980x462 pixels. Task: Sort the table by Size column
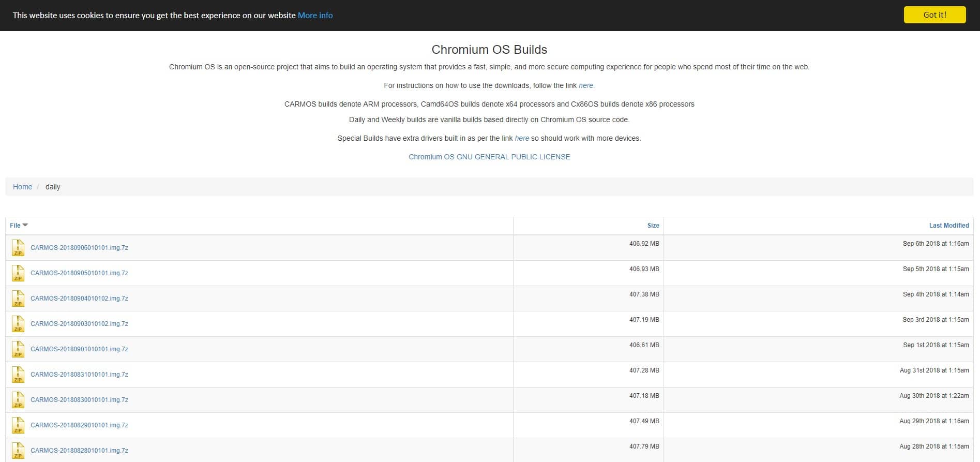(x=653, y=226)
